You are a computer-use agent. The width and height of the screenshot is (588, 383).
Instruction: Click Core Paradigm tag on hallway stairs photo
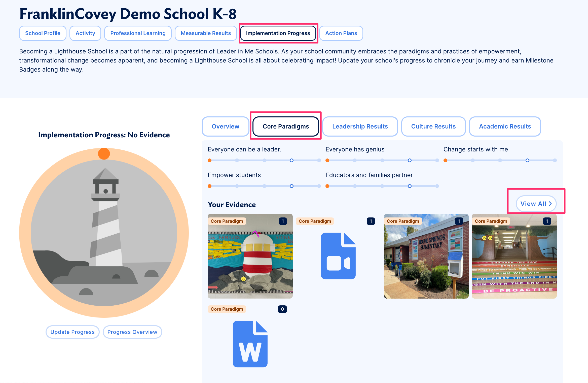coord(491,221)
